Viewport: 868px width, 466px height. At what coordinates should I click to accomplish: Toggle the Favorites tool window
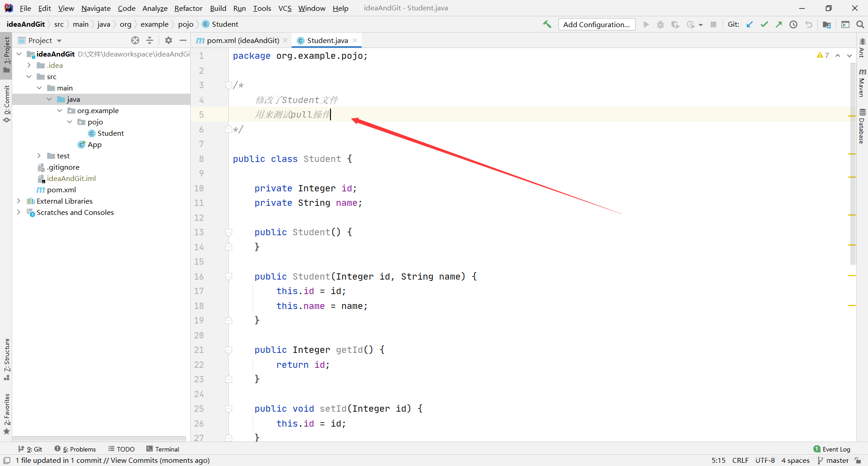(x=6, y=414)
